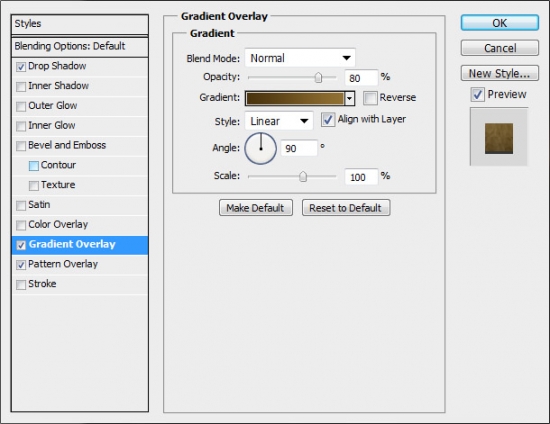Click the Reset to Default button
Viewport: 550px width, 424px height.
tap(346, 208)
